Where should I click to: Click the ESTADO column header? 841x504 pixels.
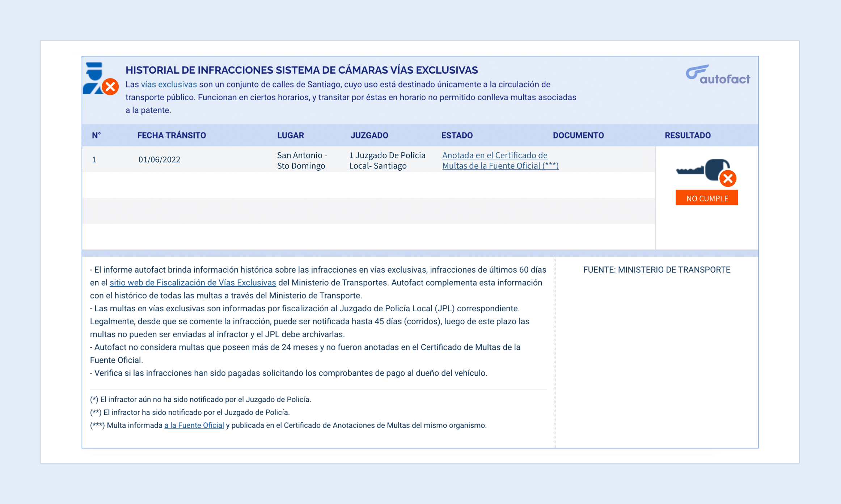457,135
